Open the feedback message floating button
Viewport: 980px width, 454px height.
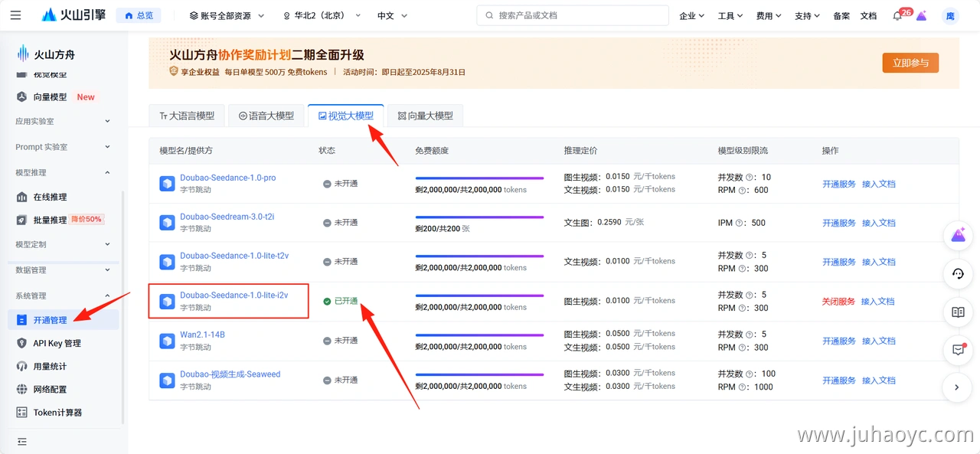click(x=958, y=349)
